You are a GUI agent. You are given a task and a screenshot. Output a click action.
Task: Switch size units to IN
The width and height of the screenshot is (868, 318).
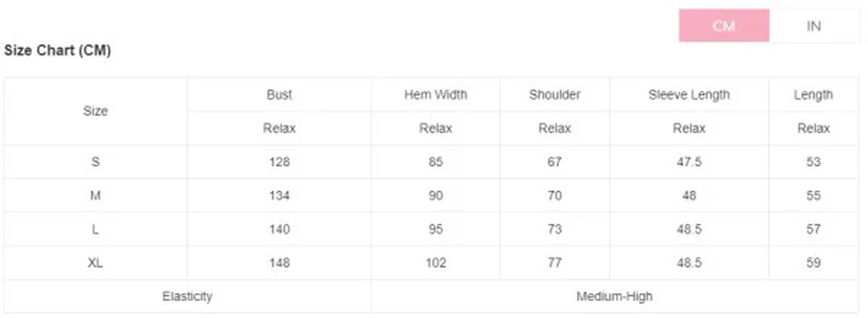(x=814, y=26)
